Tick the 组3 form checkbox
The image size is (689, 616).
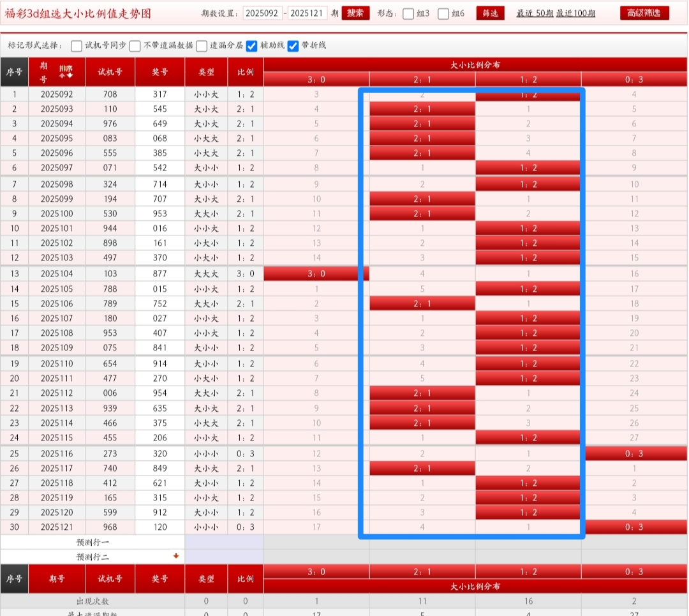tap(408, 14)
